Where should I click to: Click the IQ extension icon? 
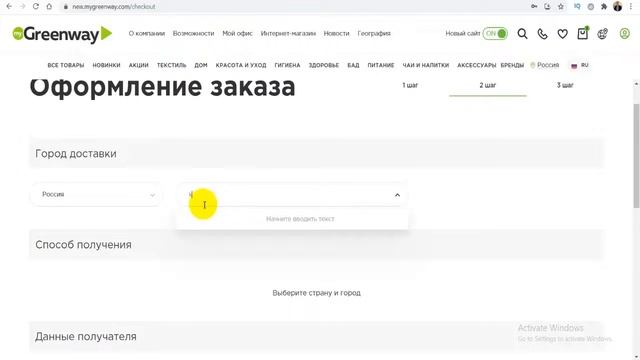tap(577, 7)
